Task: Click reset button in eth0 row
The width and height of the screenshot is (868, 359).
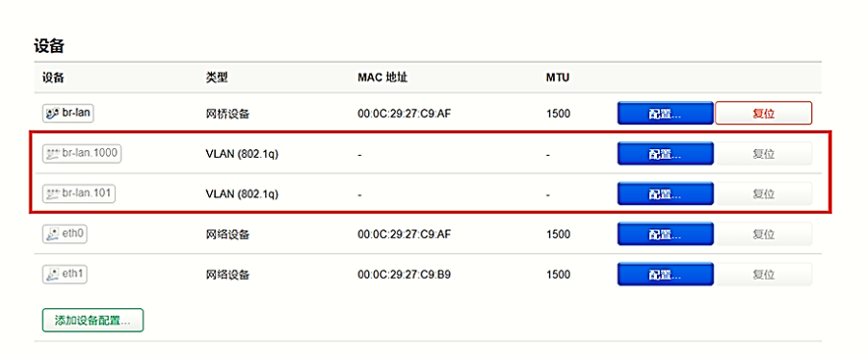Action: pyautogui.click(x=763, y=234)
